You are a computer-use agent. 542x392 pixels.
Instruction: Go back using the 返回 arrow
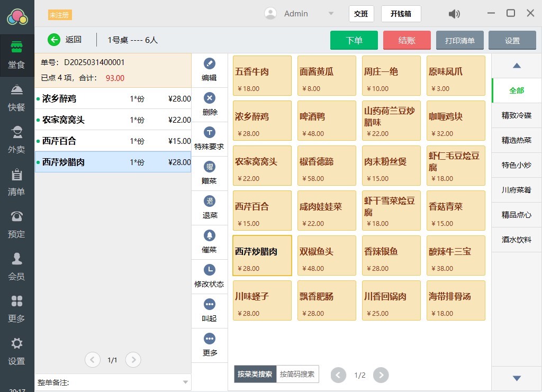(x=55, y=40)
